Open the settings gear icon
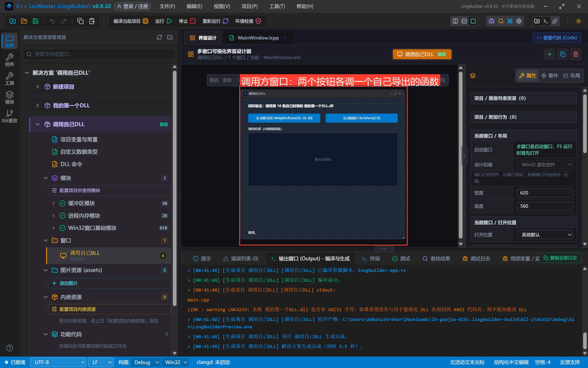 point(519,21)
